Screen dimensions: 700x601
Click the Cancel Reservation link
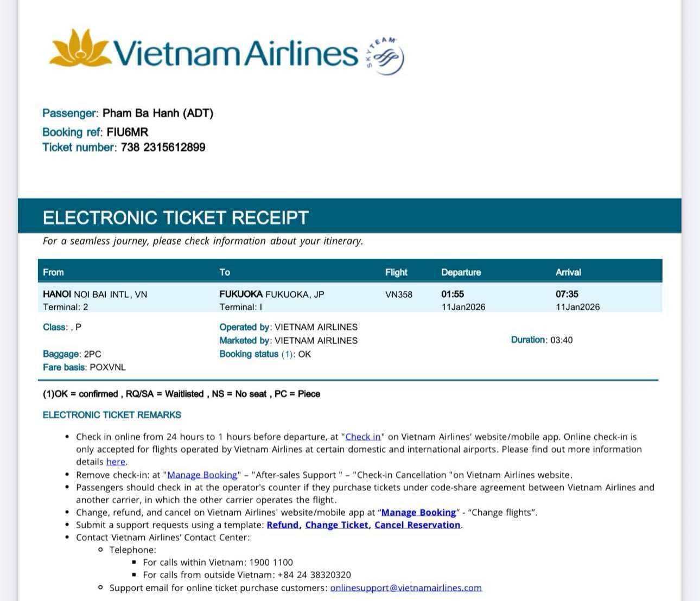point(417,525)
